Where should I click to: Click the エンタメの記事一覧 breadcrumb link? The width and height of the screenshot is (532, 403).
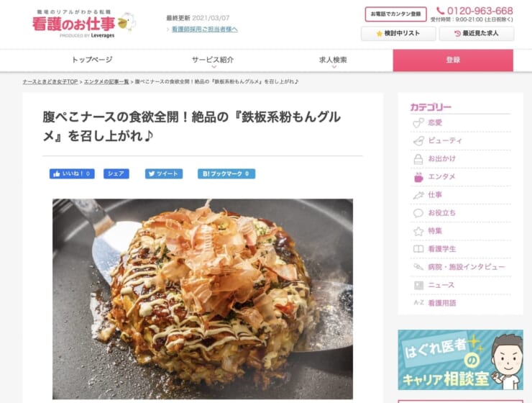coord(106,82)
